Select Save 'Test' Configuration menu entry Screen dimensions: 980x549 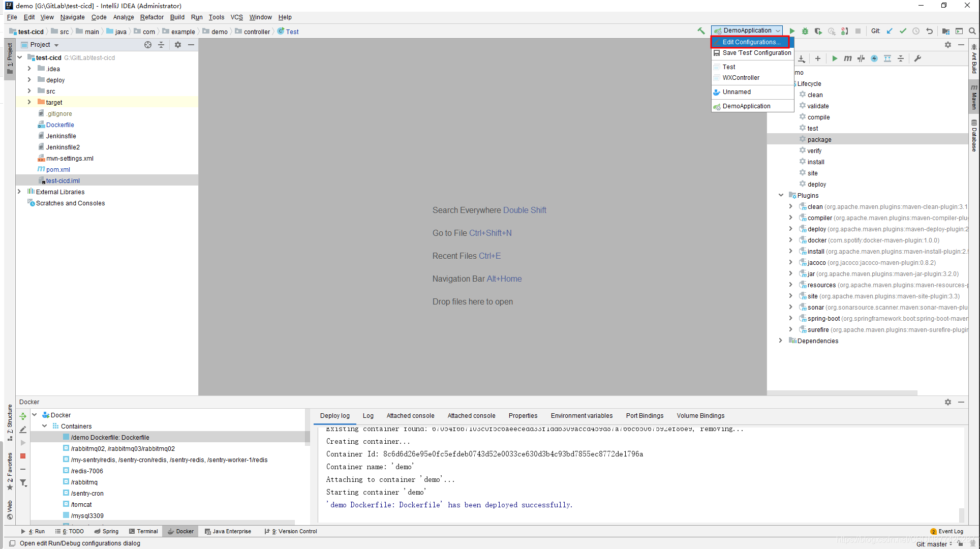pos(752,53)
